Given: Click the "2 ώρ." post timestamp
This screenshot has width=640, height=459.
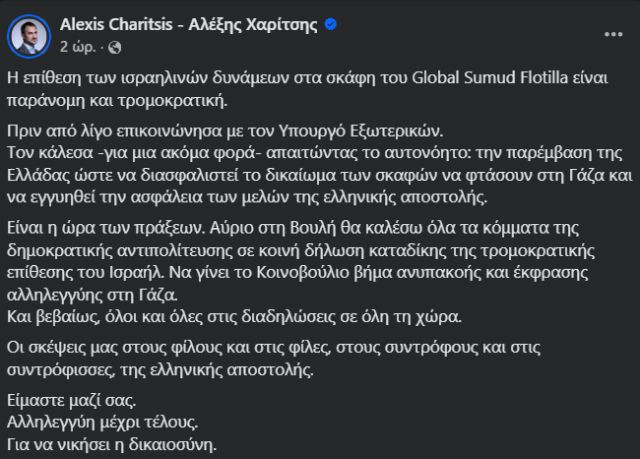Looking at the screenshot, I should click(78, 47).
